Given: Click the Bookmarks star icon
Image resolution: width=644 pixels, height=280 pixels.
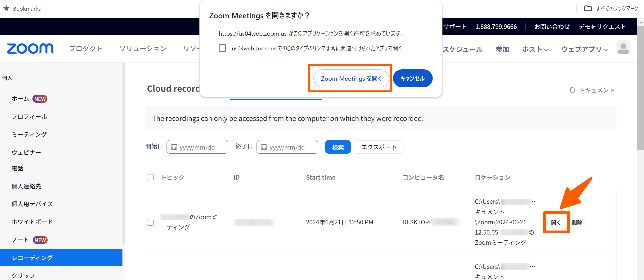Looking at the screenshot, I should [6, 9].
